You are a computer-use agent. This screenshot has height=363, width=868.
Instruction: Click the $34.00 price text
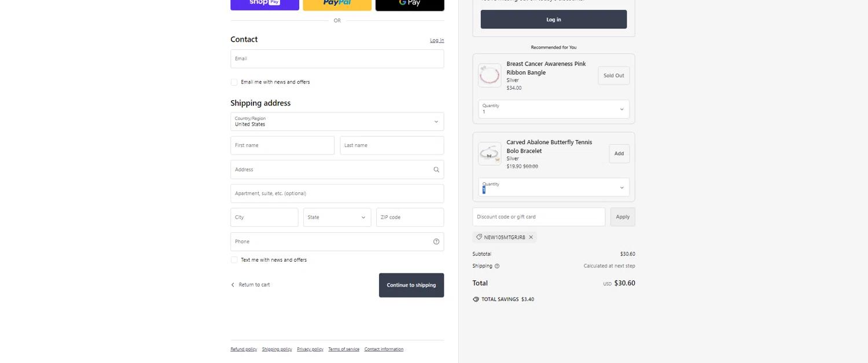tap(514, 88)
